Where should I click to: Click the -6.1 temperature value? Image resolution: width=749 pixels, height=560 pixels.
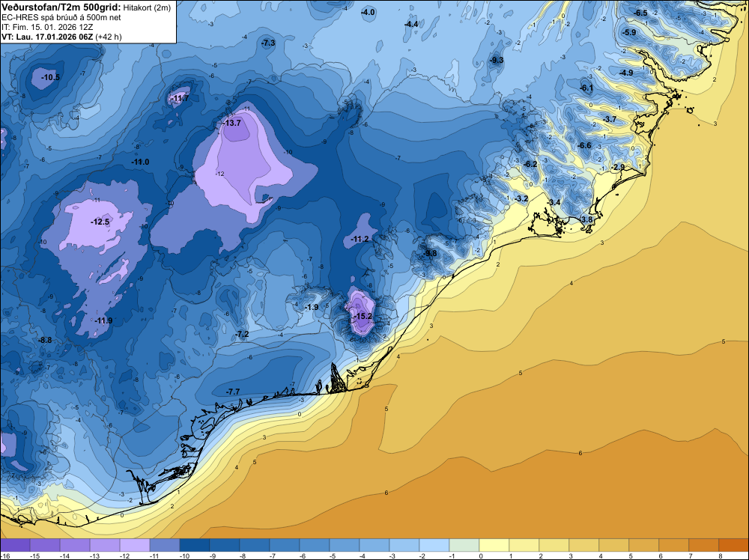586,88
